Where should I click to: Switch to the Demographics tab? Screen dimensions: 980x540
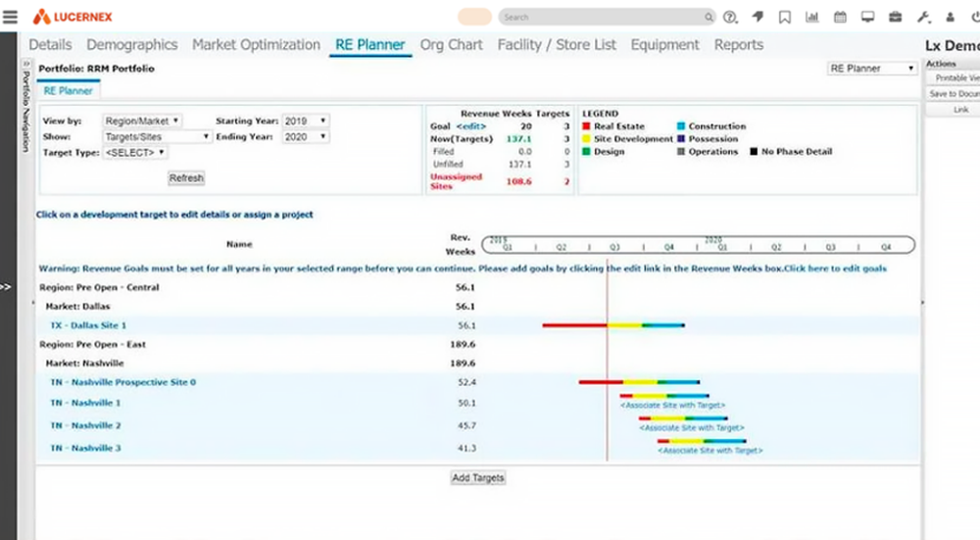click(x=132, y=45)
